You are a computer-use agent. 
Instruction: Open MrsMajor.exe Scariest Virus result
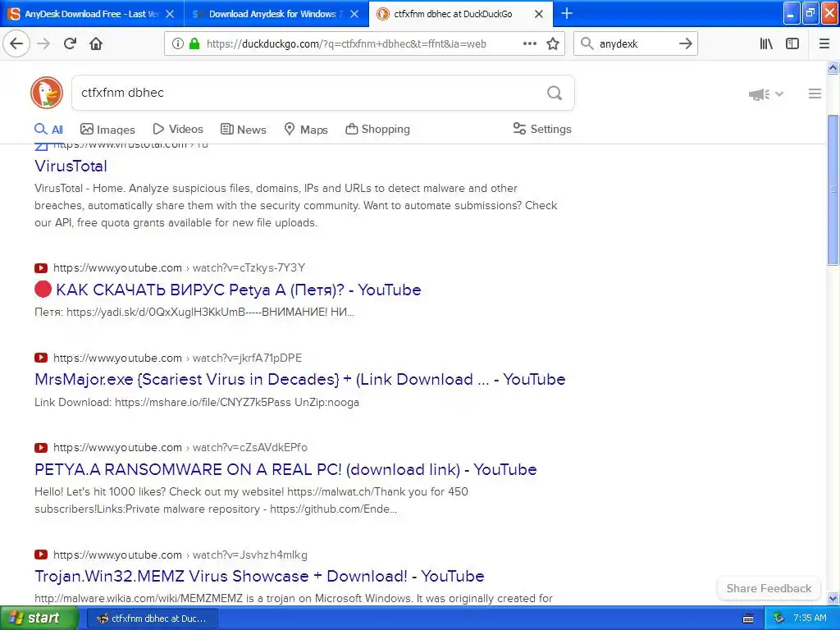300,379
